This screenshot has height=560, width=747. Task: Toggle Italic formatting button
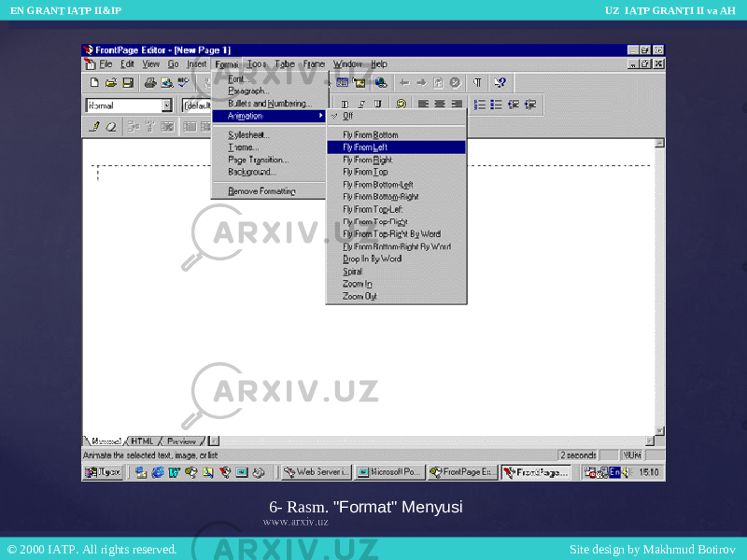[361, 105]
